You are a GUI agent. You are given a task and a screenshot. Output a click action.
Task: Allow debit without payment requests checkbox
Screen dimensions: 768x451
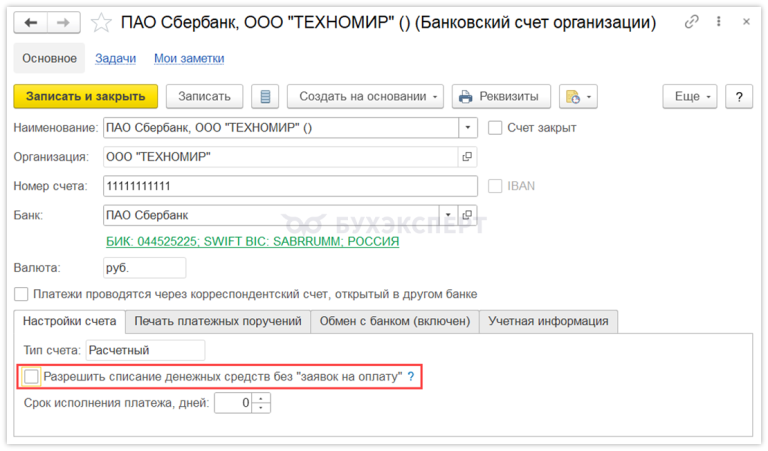[x=33, y=376]
